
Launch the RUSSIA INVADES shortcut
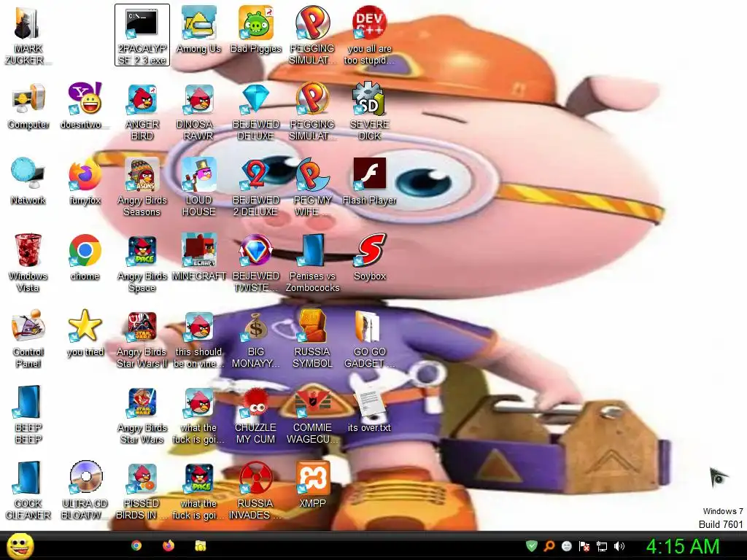point(256,490)
